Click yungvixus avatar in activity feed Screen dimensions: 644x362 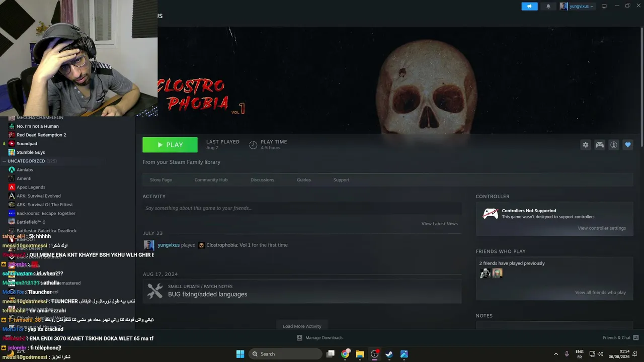click(x=149, y=245)
